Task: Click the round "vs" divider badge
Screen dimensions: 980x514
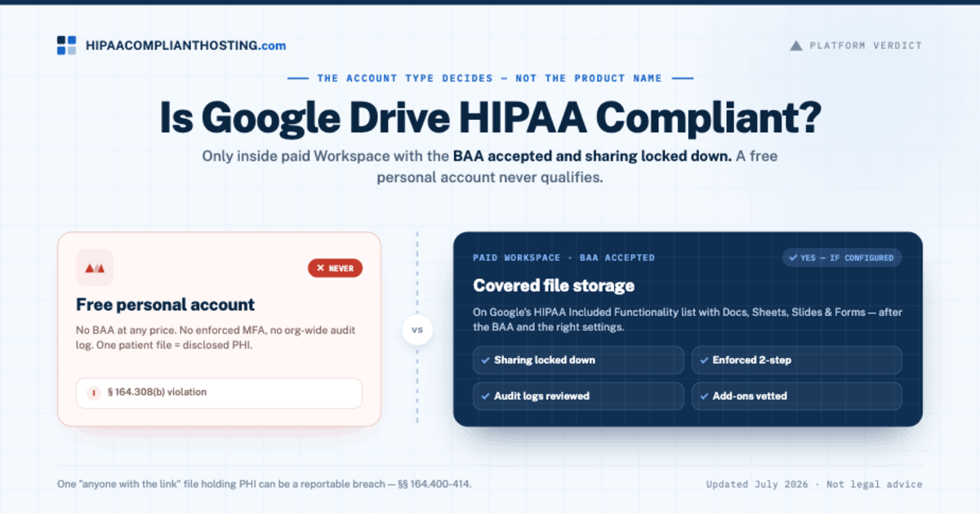Action: [x=417, y=330]
